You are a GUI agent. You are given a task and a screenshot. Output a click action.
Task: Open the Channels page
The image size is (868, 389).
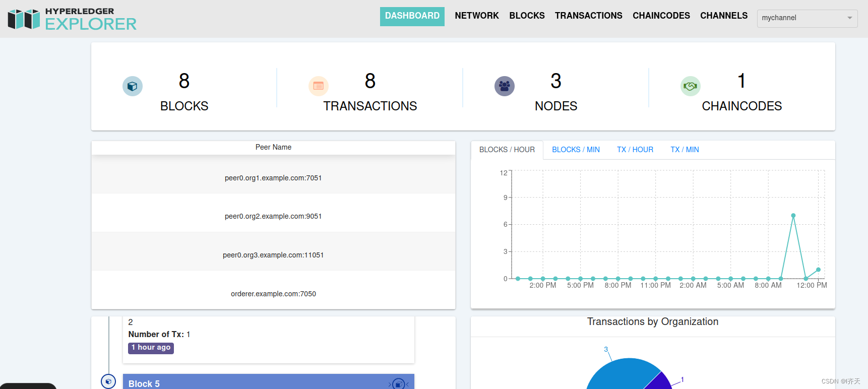tap(724, 16)
